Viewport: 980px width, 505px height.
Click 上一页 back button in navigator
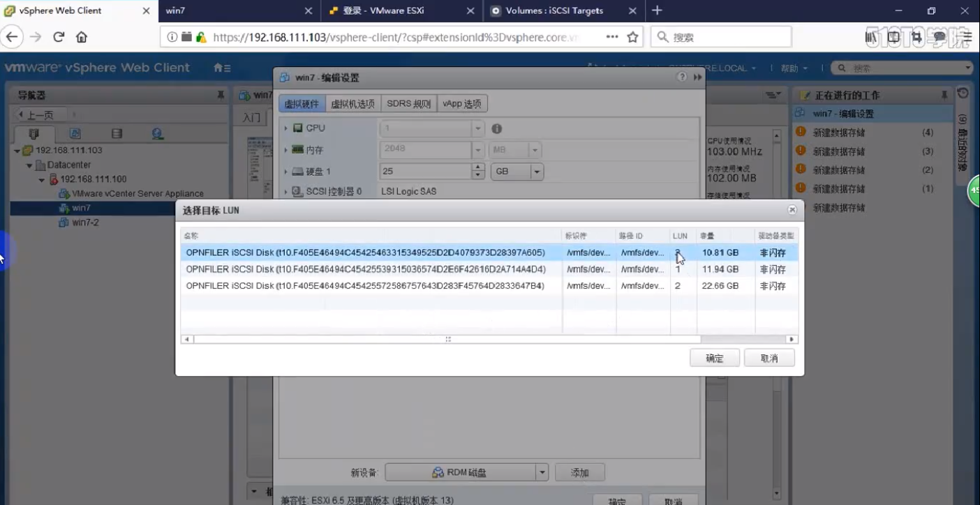(x=40, y=114)
